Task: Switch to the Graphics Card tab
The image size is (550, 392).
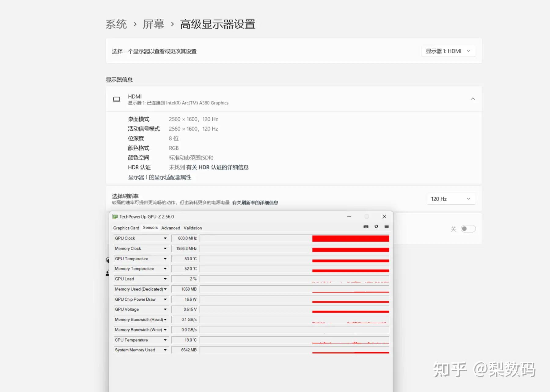Action: coord(126,228)
